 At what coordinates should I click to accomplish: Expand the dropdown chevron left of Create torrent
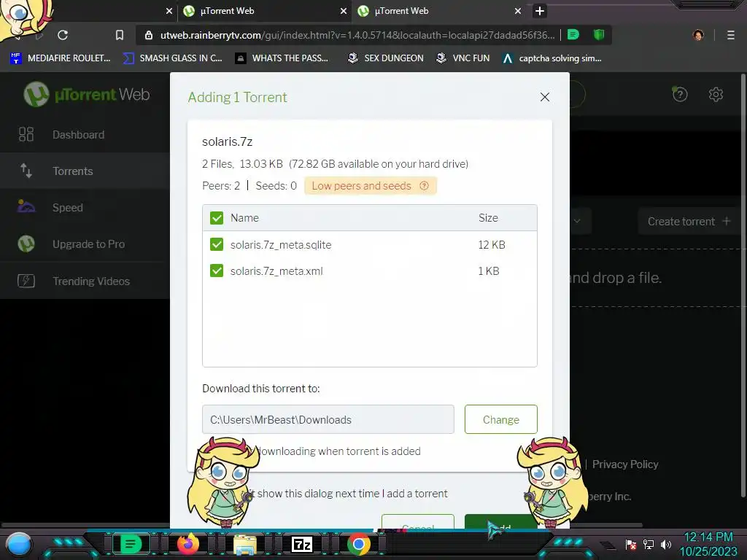point(577,221)
